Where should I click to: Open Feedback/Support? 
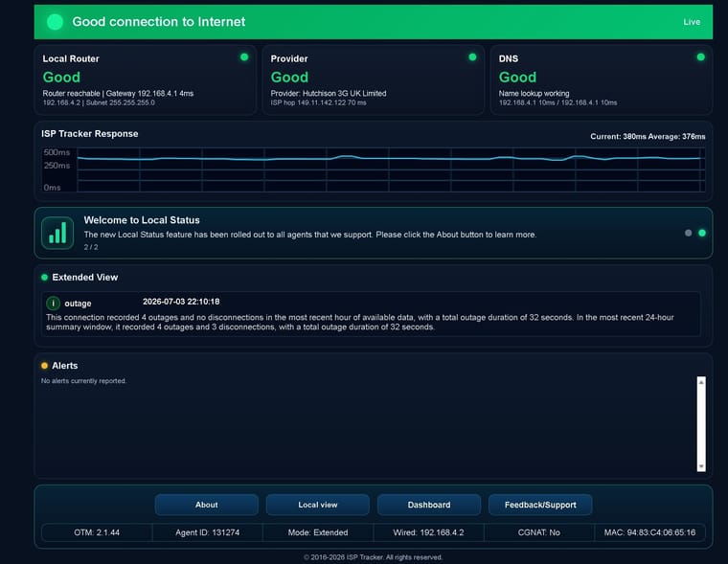[x=540, y=505]
